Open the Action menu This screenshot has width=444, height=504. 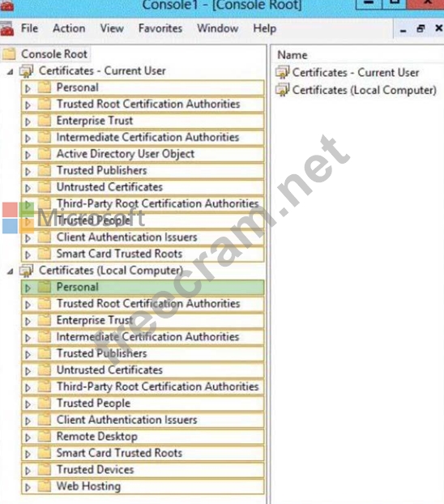pyautogui.click(x=69, y=28)
